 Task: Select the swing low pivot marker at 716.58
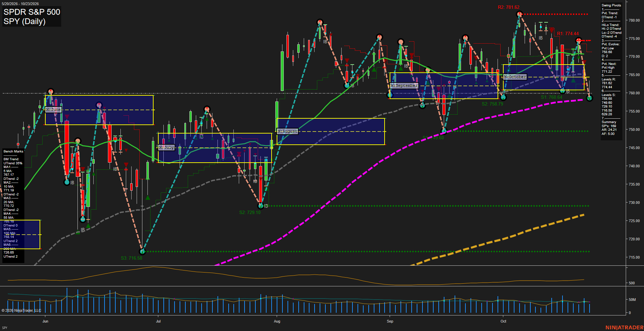point(142,251)
